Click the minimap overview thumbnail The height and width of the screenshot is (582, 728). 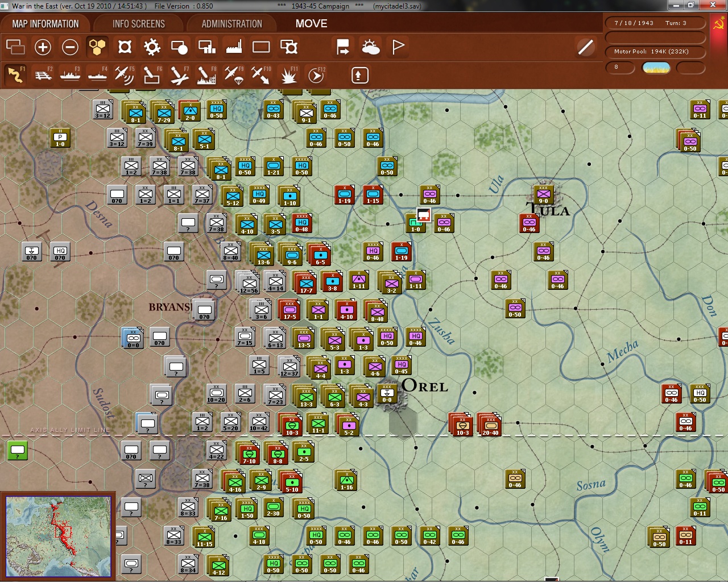point(59,536)
